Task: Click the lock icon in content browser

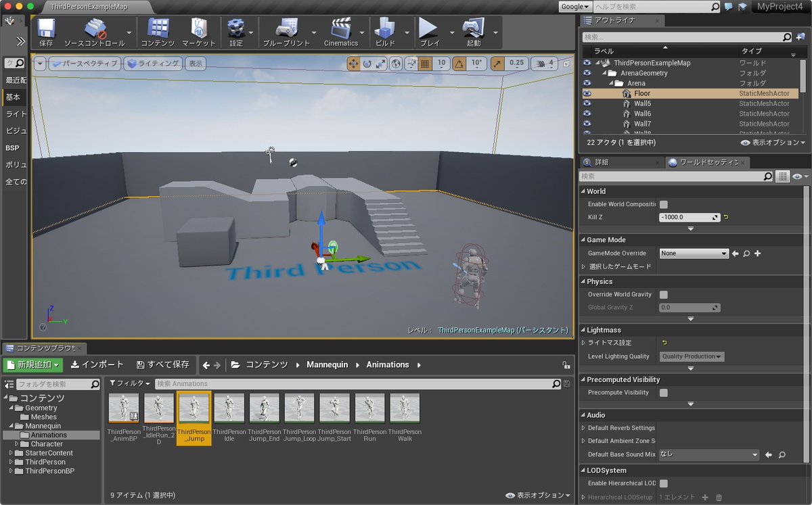Action: click(x=566, y=365)
